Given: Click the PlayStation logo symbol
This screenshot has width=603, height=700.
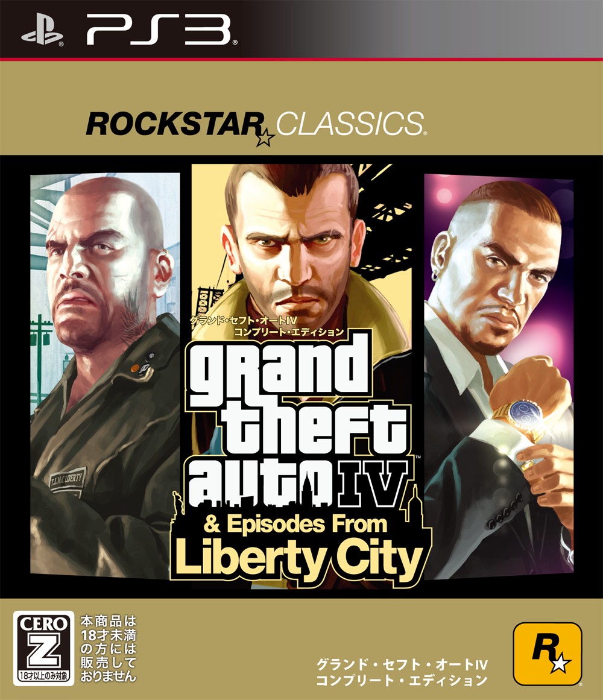Looking at the screenshot, I should click(42, 30).
